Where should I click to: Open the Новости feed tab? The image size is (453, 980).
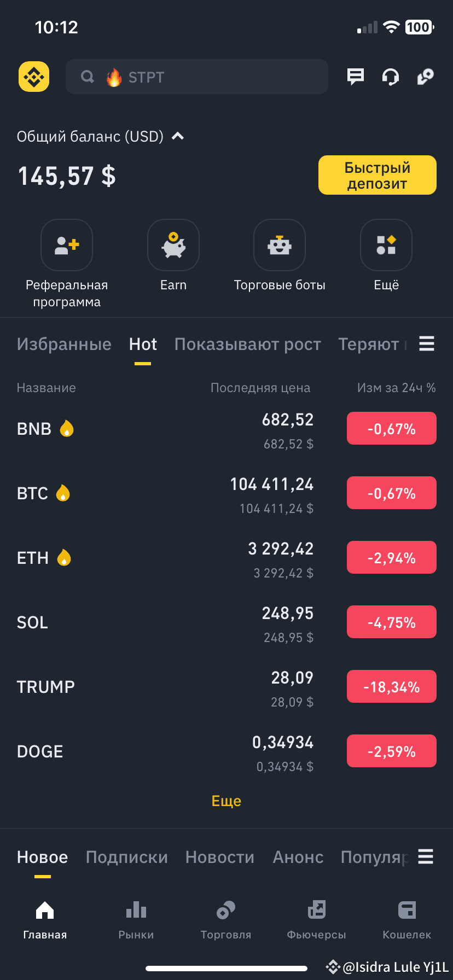[x=220, y=857]
